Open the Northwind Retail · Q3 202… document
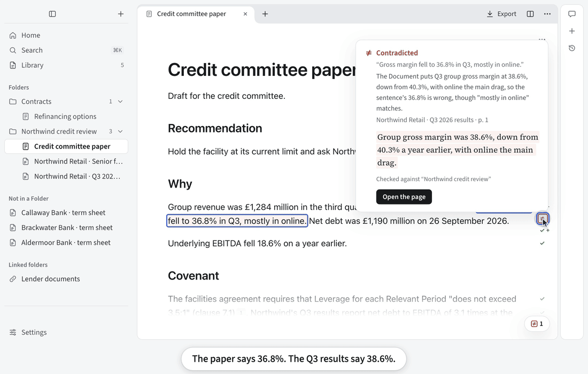Screen dimensions: 588x374 click(x=66, y=176)
